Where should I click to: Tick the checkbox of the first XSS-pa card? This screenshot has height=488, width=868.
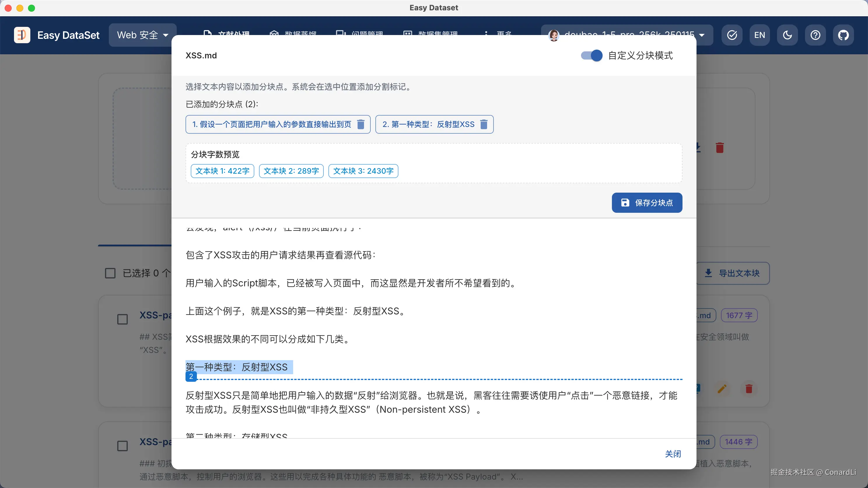pyautogui.click(x=122, y=319)
